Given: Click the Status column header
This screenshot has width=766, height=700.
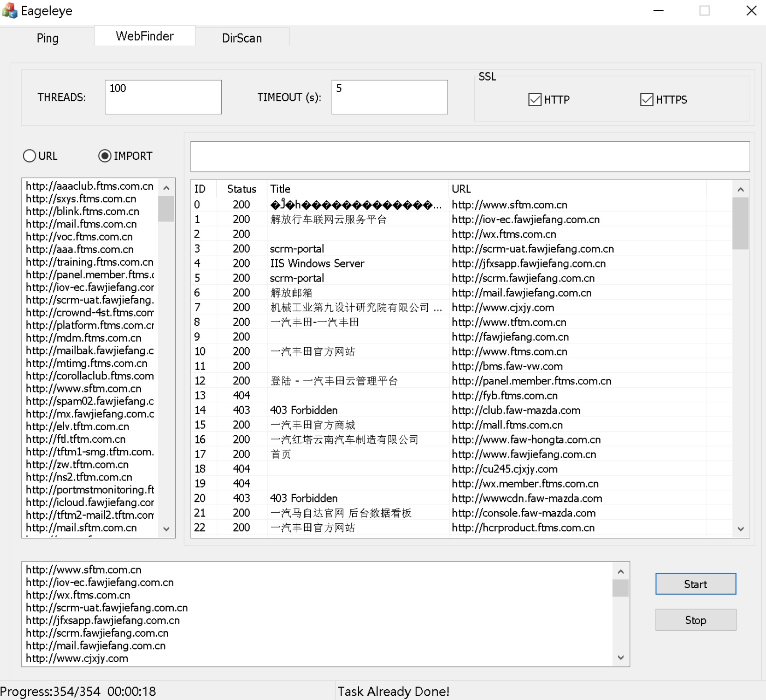Looking at the screenshot, I should [242, 189].
